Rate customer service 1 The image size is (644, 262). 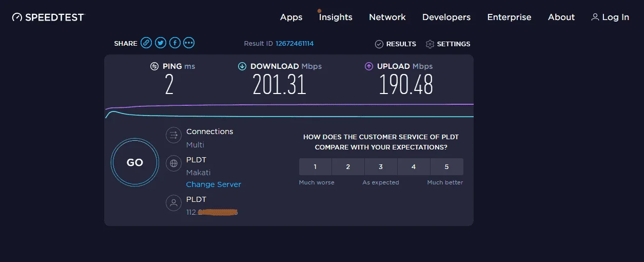click(x=315, y=166)
